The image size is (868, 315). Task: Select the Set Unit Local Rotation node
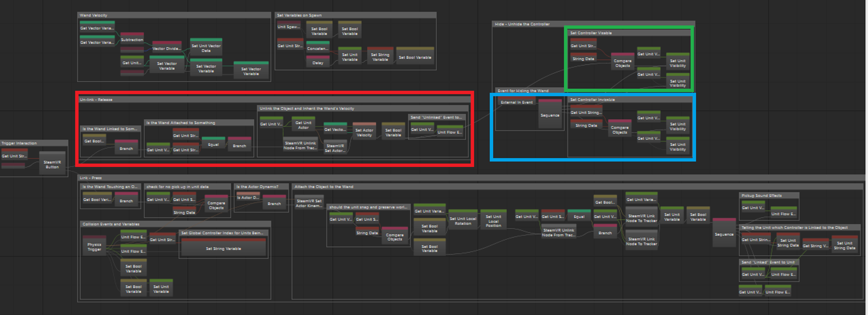click(463, 219)
